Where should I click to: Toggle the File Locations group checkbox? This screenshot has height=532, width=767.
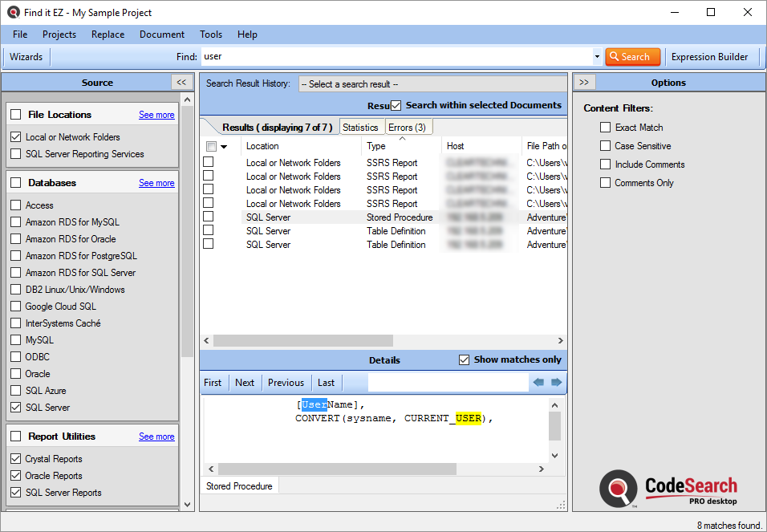pos(16,115)
